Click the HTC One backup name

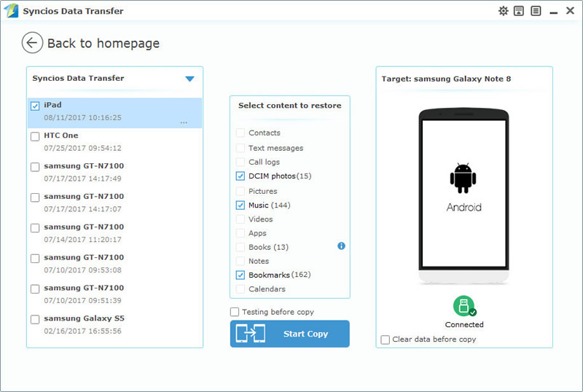coord(61,136)
